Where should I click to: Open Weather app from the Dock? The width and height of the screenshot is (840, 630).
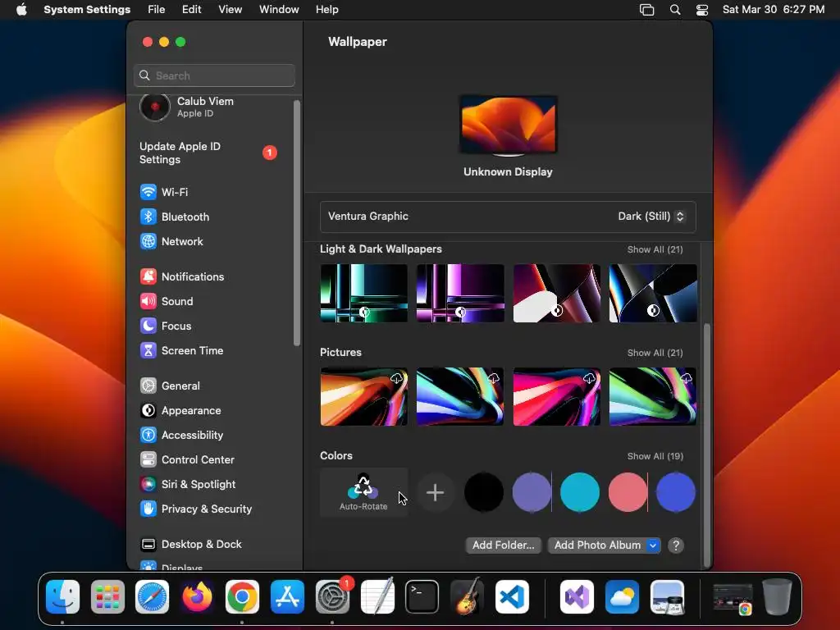(x=622, y=596)
